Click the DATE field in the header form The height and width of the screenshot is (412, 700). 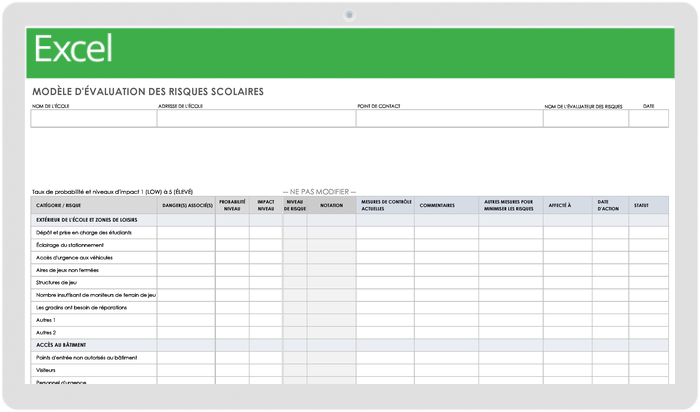click(649, 118)
